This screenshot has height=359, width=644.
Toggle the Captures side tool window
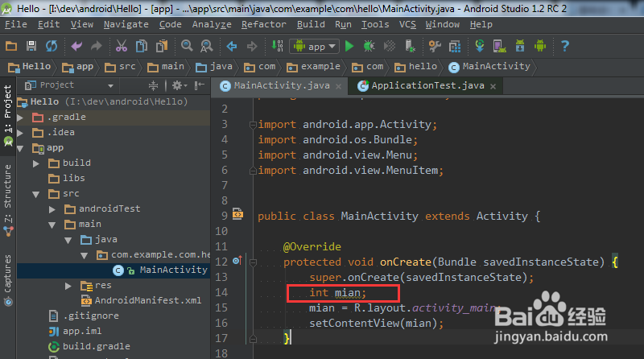(x=8, y=280)
